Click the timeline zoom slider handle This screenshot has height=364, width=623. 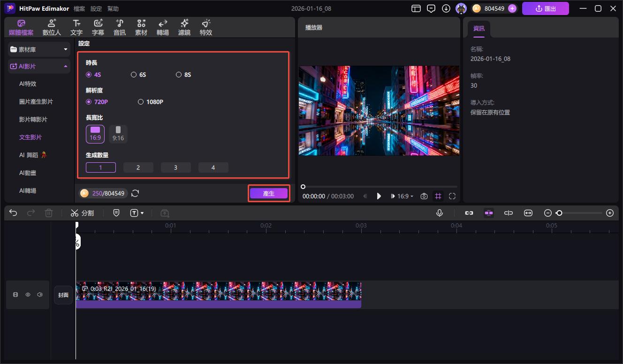click(x=559, y=213)
